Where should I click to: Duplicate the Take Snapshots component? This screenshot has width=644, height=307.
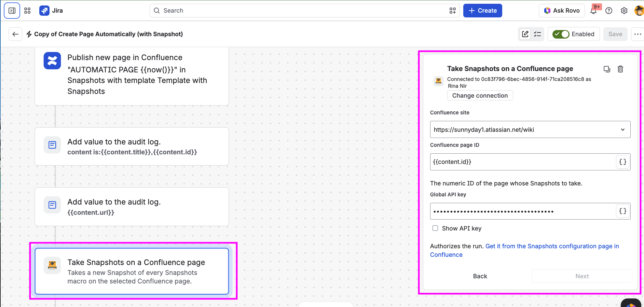607,69
